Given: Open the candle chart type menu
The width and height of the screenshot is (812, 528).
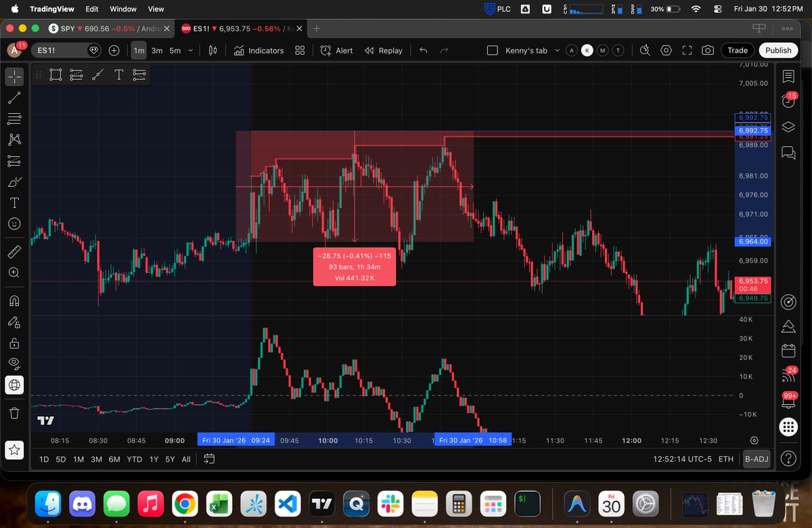Looking at the screenshot, I should 212,50.
